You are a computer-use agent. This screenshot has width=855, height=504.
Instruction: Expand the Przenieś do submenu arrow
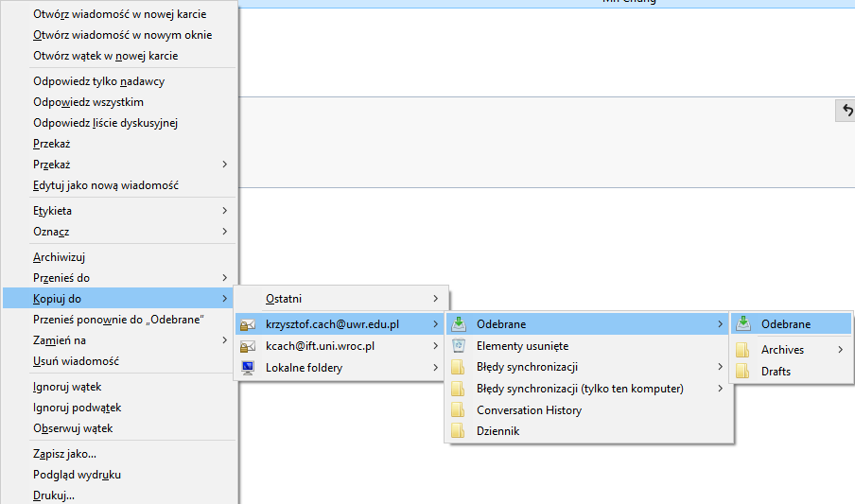coord(224,278)
